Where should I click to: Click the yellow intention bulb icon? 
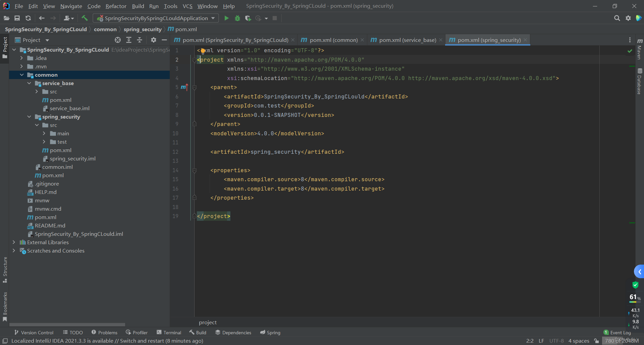(x=203, y=51)
